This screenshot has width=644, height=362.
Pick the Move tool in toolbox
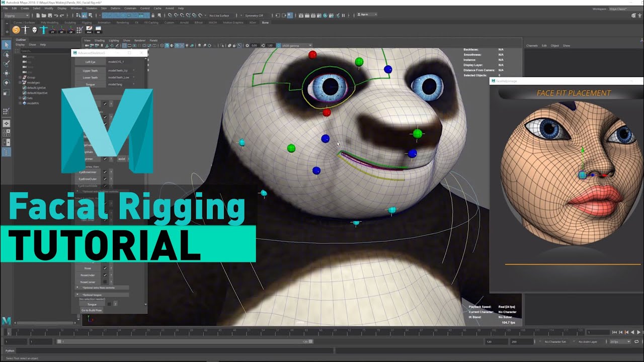point(7,74)
